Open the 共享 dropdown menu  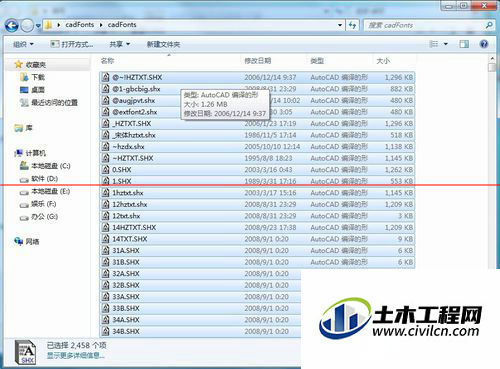pos(119,44)
